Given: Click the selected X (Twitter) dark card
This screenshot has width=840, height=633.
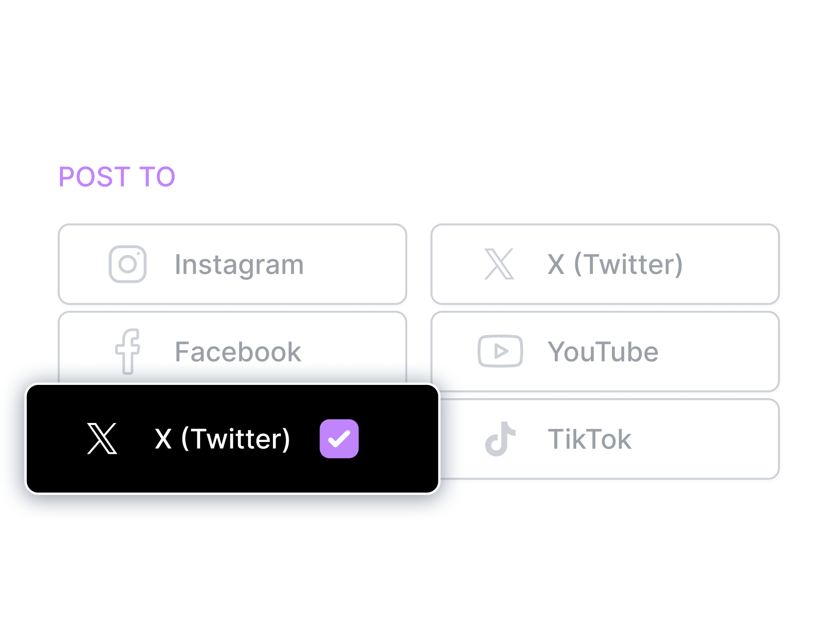Looking at the screenshot, I should [x=233, y=438].
